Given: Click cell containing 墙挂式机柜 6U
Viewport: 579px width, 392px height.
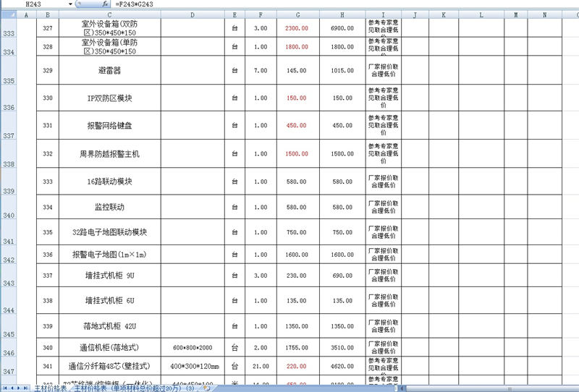Looking at the screenshot, I should click(x=110, y=300).
